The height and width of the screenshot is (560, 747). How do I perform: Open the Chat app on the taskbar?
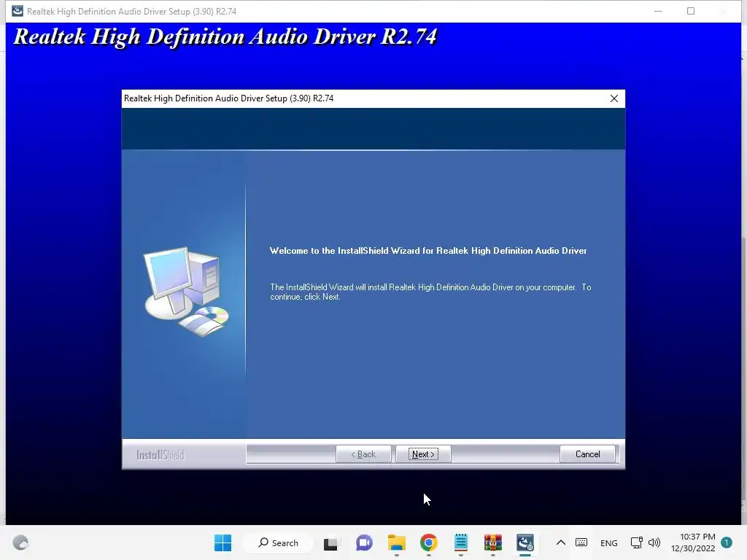364,542
